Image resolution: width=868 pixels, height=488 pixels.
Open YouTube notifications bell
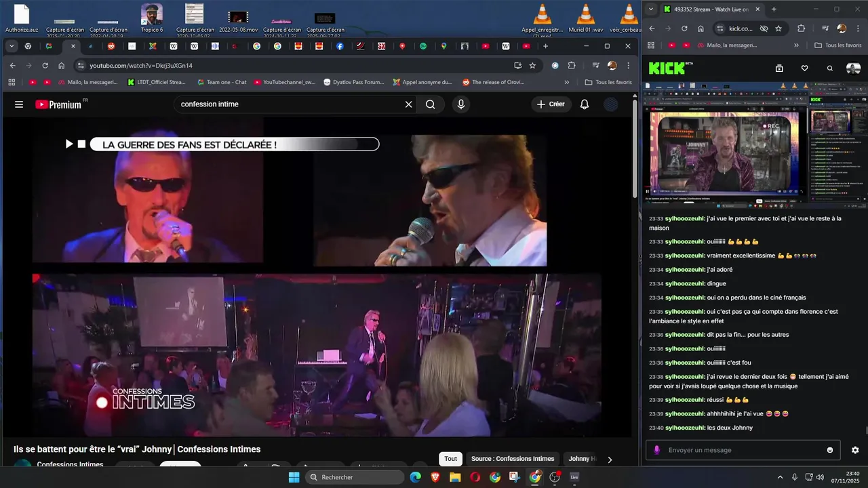tap(585, 104)
